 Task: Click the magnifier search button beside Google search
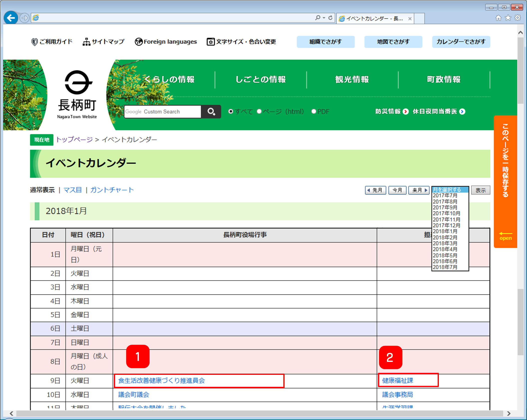point(211,112)
